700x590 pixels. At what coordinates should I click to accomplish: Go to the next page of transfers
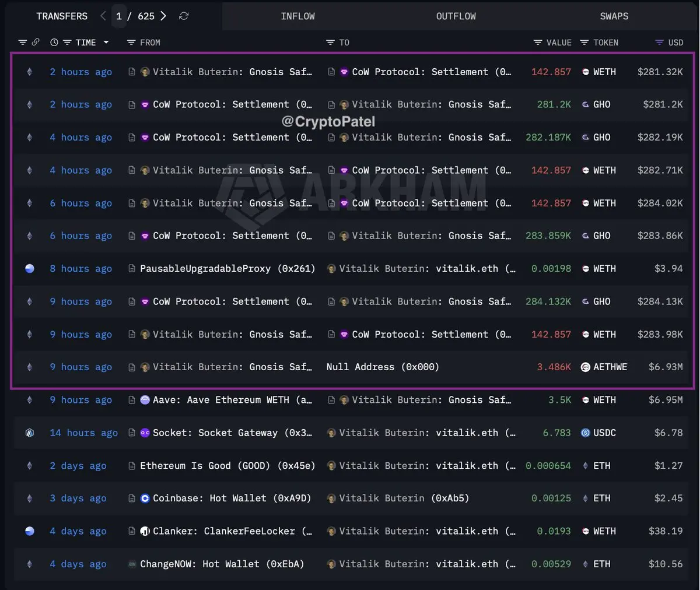tap(163, 16)
